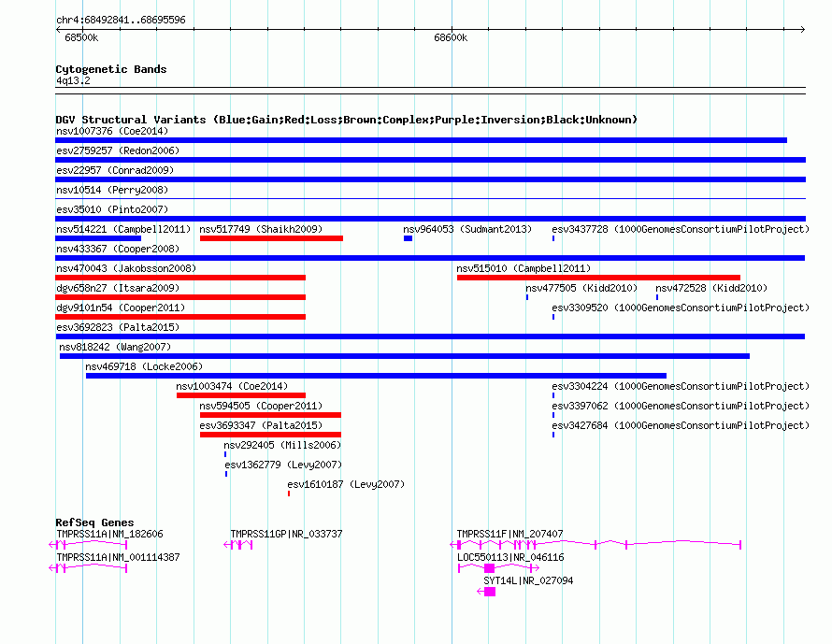The image size is (832, 644).
Task: Open the esv22957 (Conrad2009) variant label
Action: [x=115, y=170]
